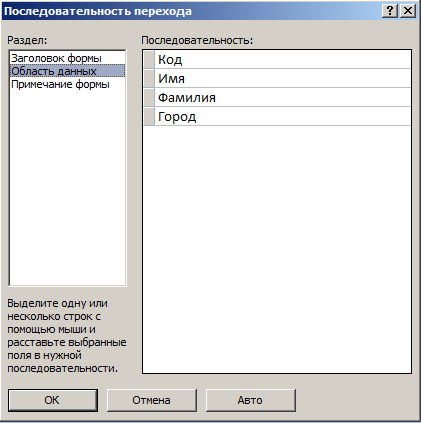The image size is (421, 423).
Task: Click the Отмена button
Action: 151,400
